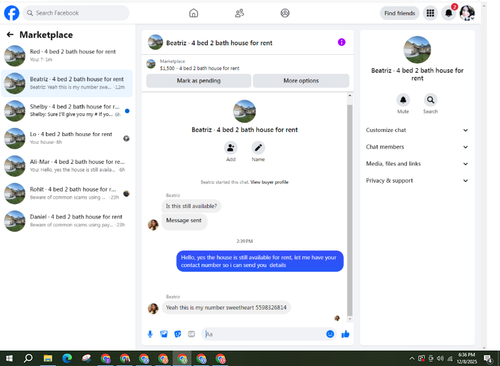The height and width of the screenshot is (366, 500).
Task: Click the chat scrollbar
Action: [350, 210]
